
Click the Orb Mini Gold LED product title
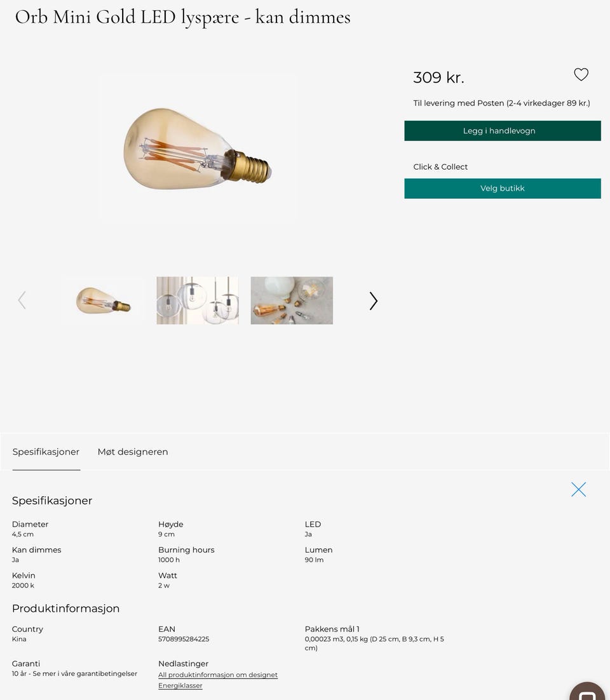[182, 17]
